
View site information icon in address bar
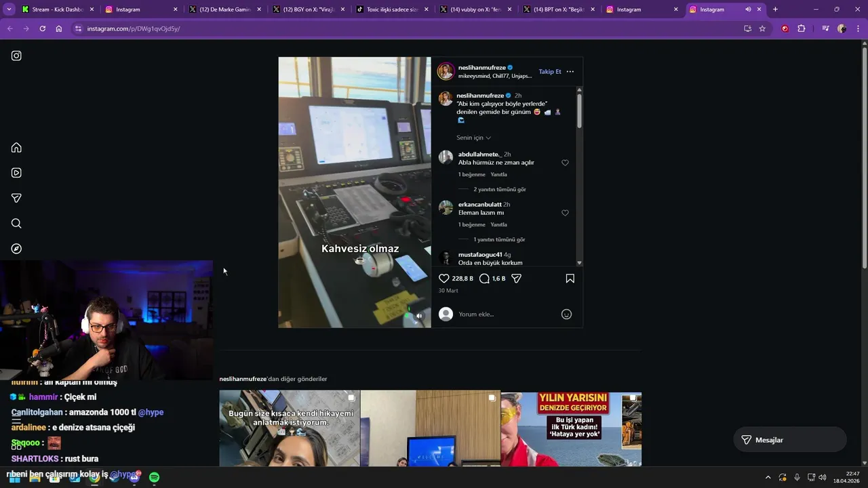click(x=79, y=28)
